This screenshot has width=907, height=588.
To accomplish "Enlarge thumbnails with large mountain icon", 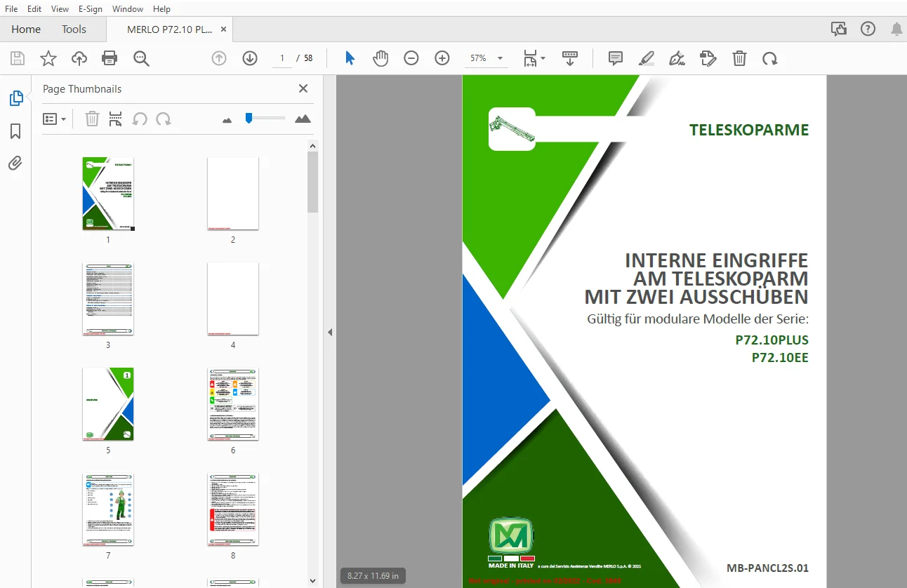I will point(303,119).
